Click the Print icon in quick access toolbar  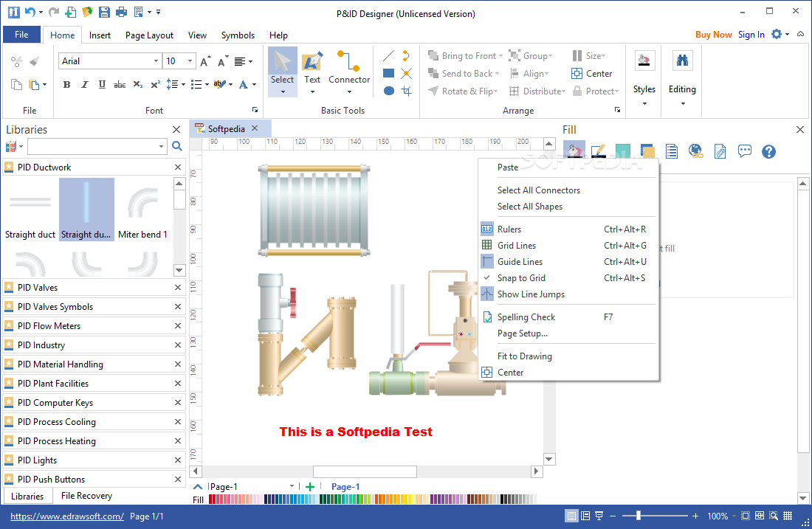[x=121, y=12]
